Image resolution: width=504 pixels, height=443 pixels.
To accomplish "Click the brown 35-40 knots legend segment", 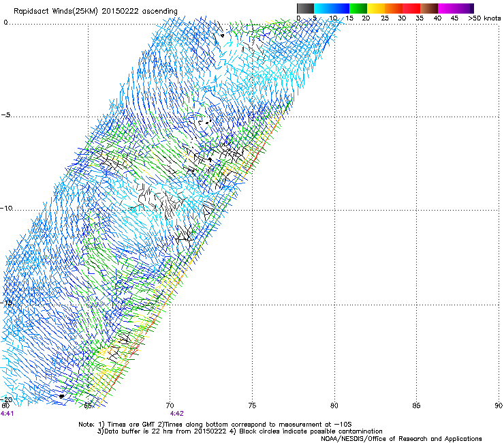I will tap(429, 8).
